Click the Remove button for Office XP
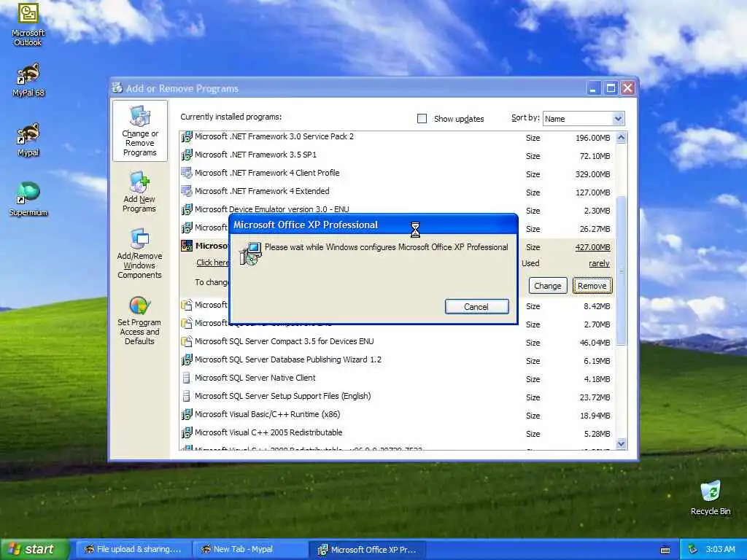Image resolution: width=747 pixels, height=560 pixels. (592, 286)
